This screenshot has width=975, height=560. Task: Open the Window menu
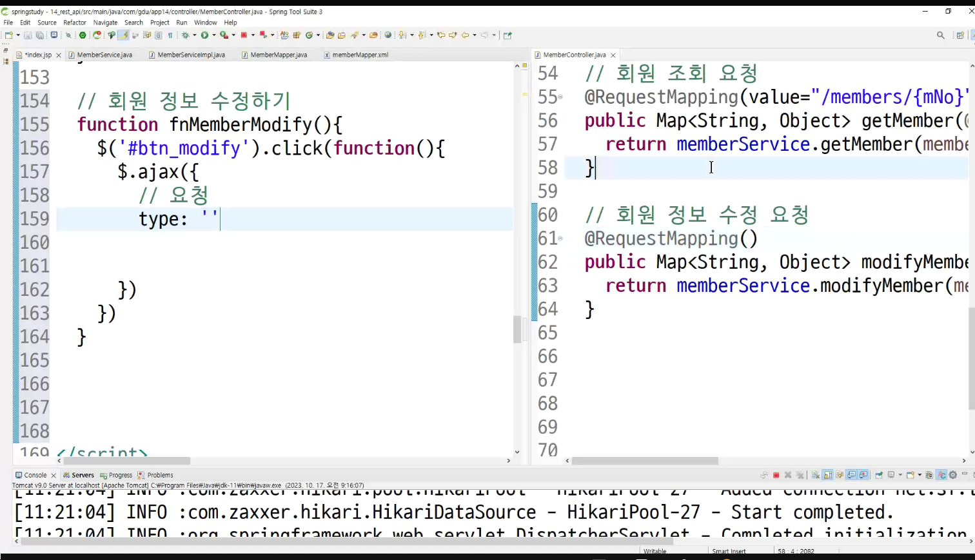(206, 23)
